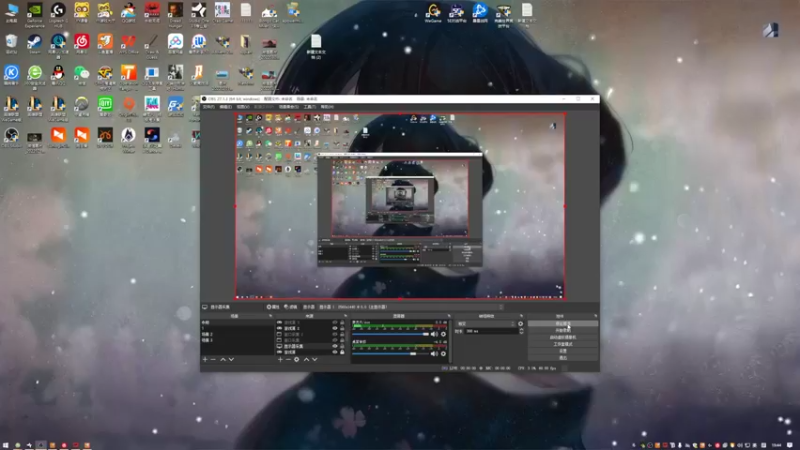Select the WPS Office desktop icon
This screenshot has width=800, height=450.
129,42
